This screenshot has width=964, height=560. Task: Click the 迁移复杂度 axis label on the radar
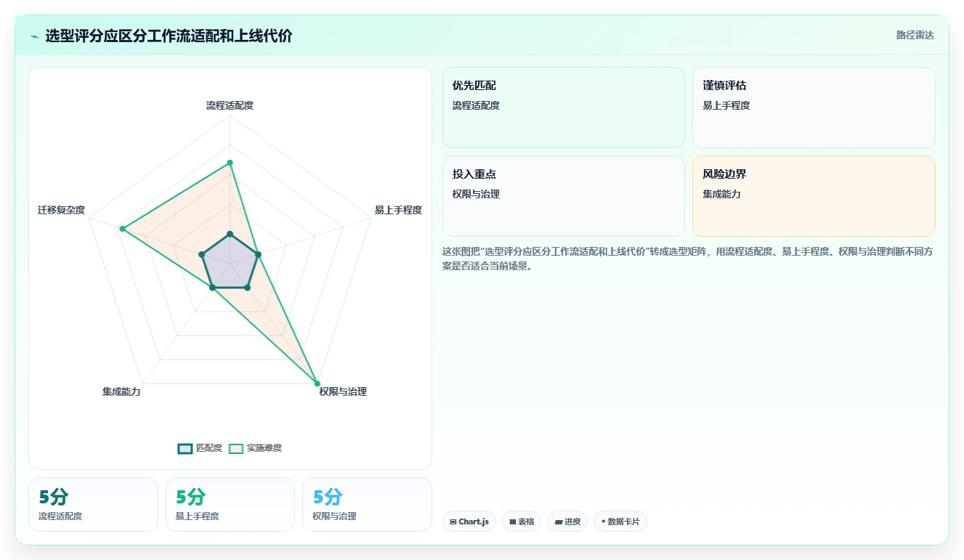pyautogui.click(x=62, y=210)
